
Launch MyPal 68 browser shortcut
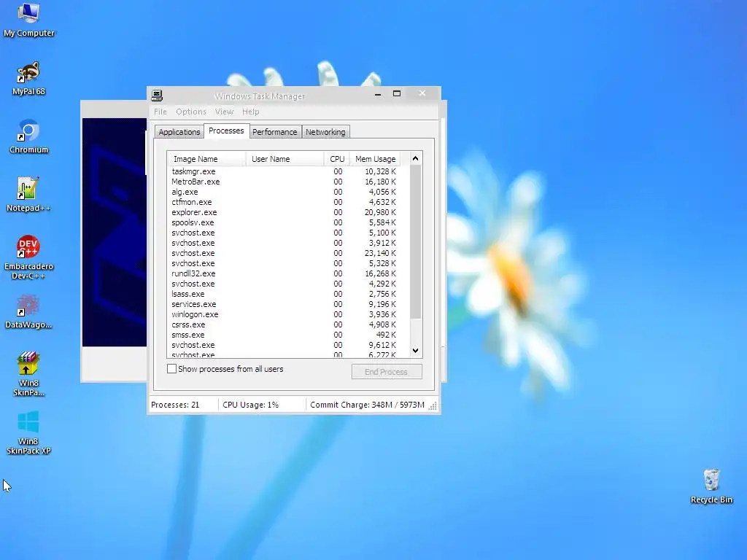click(x=28, y=79)
